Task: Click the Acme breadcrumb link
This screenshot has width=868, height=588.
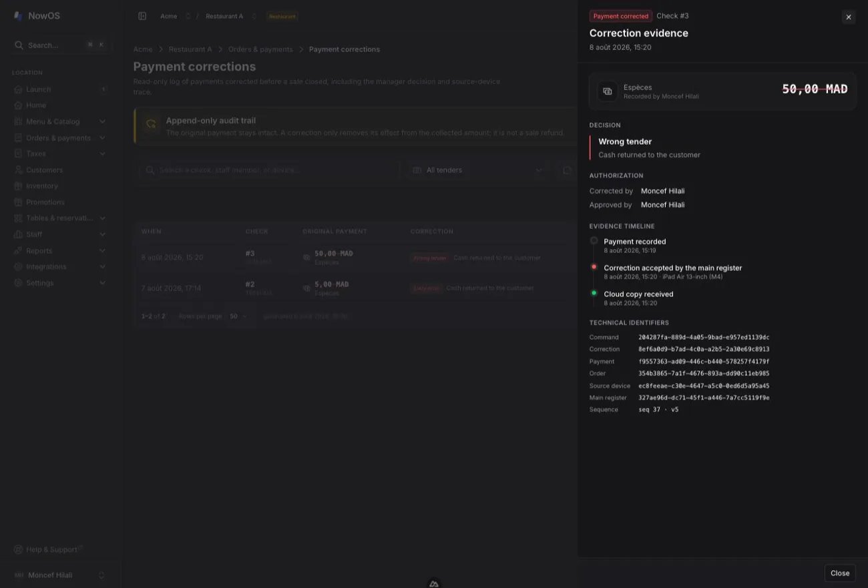Action: (143, 49)
